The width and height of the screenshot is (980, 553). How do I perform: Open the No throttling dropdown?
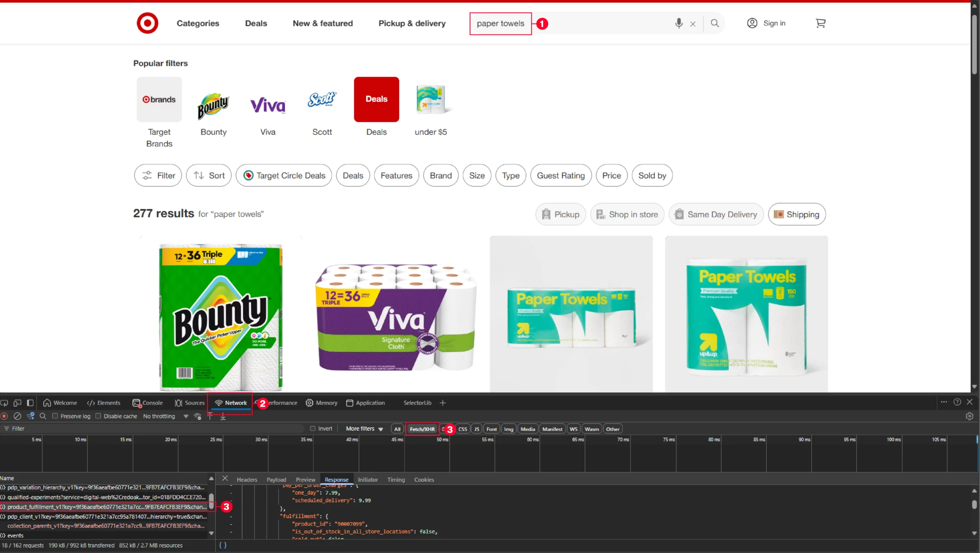165,416
